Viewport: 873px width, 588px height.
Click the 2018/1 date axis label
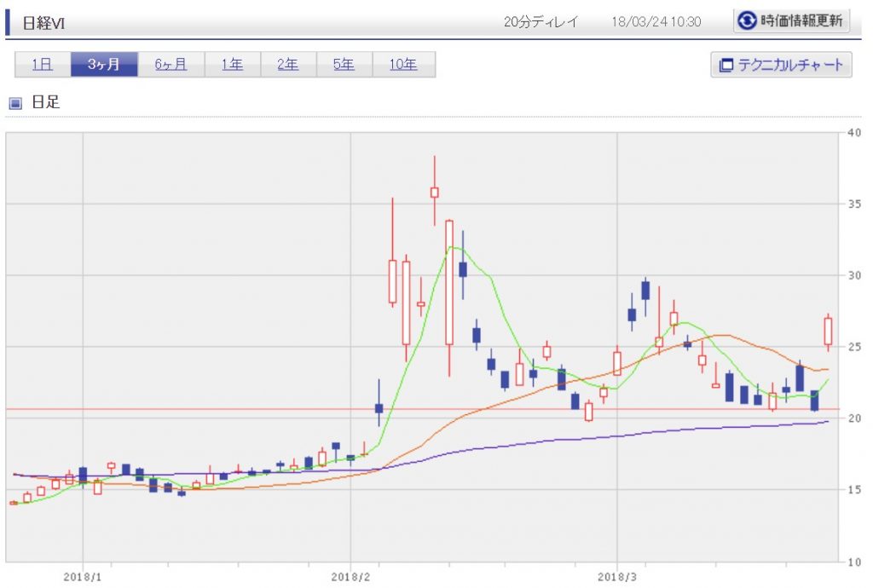[83, 577]
